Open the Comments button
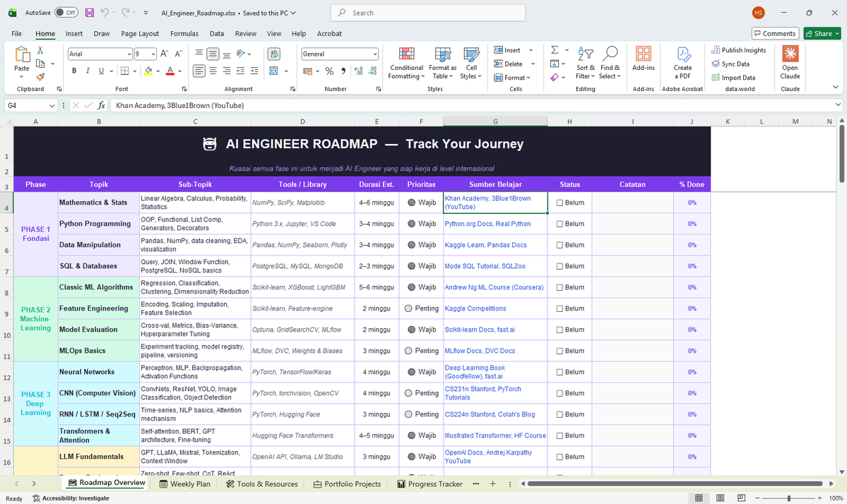The height and width of the screenshot is (504, 847). pyautogui.click(x=775, y=33)
